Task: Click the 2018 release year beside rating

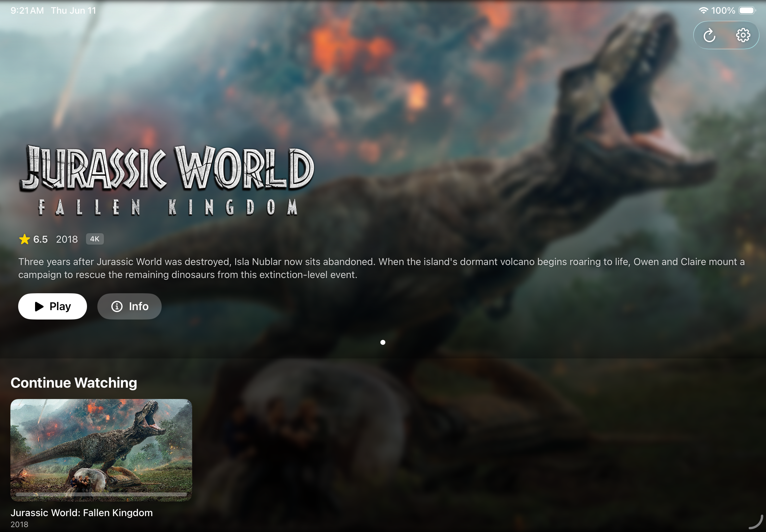Action: (67, 239)
